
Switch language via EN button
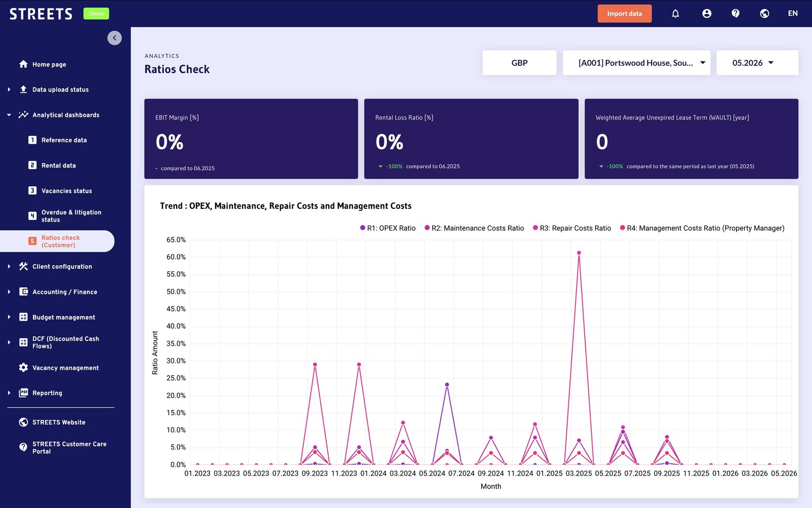[793, 14]
